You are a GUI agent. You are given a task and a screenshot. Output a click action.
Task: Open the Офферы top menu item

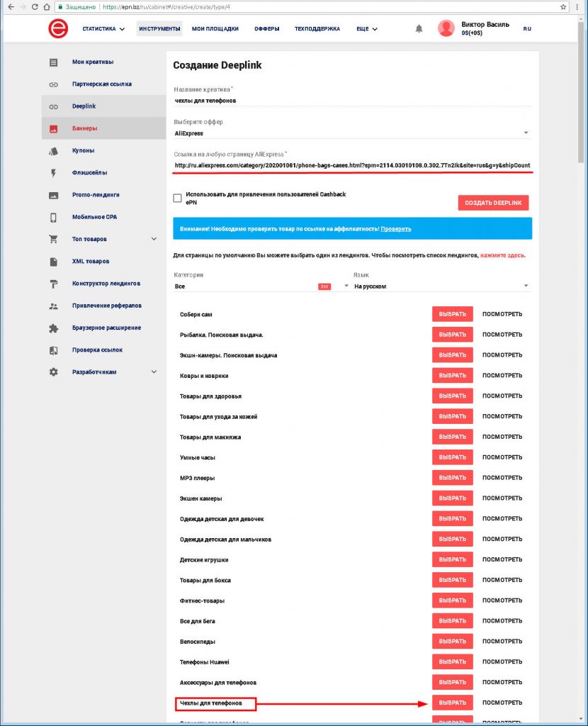(x=266, y=29)
